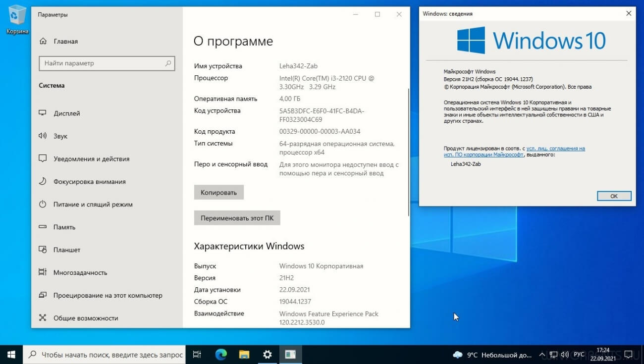This screenshot has width=644, height=364.
Task: Click the Tablet icon in sidebar
Action: [43, 250]
